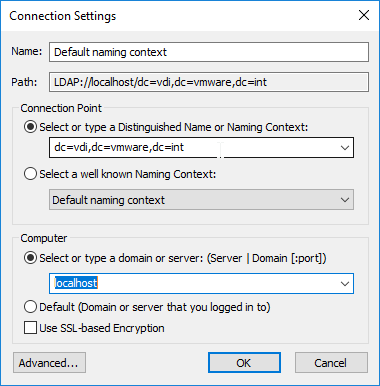This screenshot has width=380, height=386.
Task: Close the Connection Settings dialog
Action: pos(364,15)
